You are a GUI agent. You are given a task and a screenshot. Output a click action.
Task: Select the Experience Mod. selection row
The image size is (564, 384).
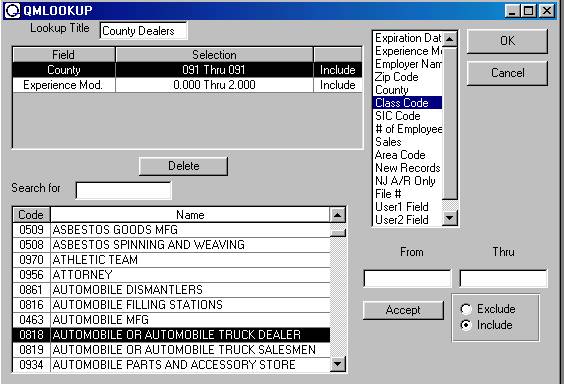[x=187, y=85]
